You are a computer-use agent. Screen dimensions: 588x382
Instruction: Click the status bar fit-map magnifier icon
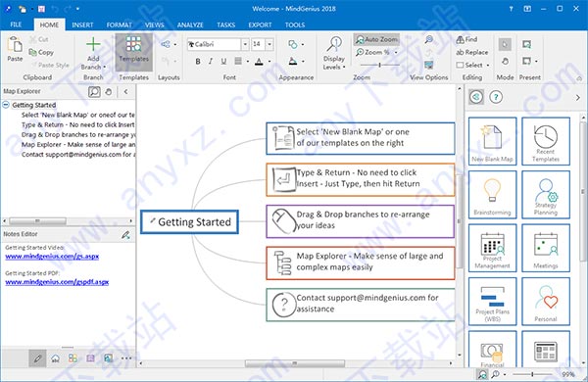point(482,374)
